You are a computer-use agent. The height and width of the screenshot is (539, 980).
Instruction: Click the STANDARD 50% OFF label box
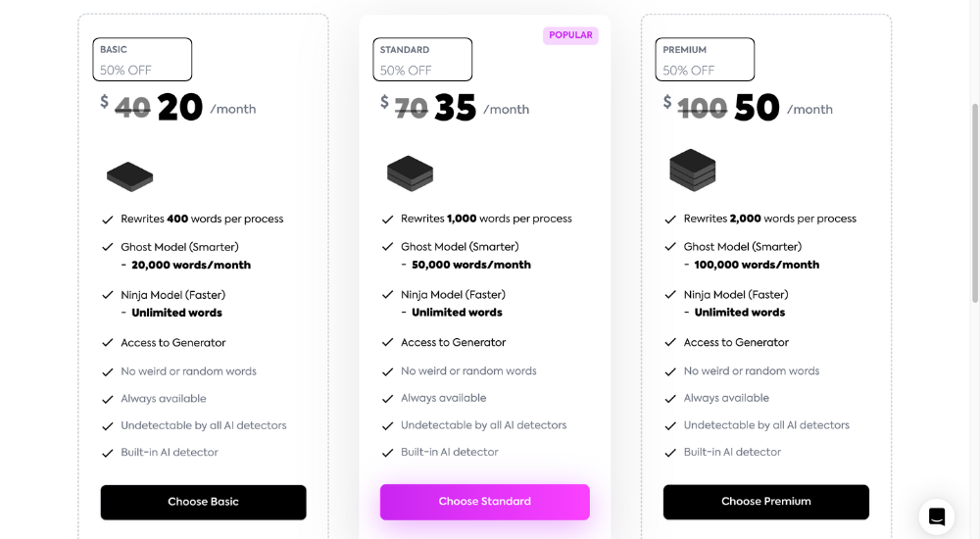421,60
